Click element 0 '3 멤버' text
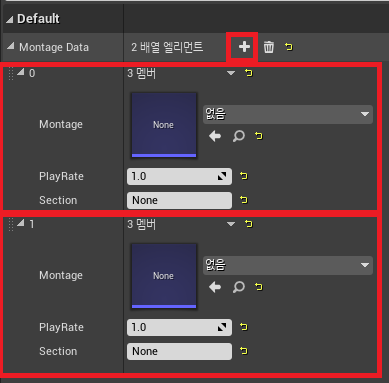The height and width of the screenshot is (383, 389). pos(142,73)
